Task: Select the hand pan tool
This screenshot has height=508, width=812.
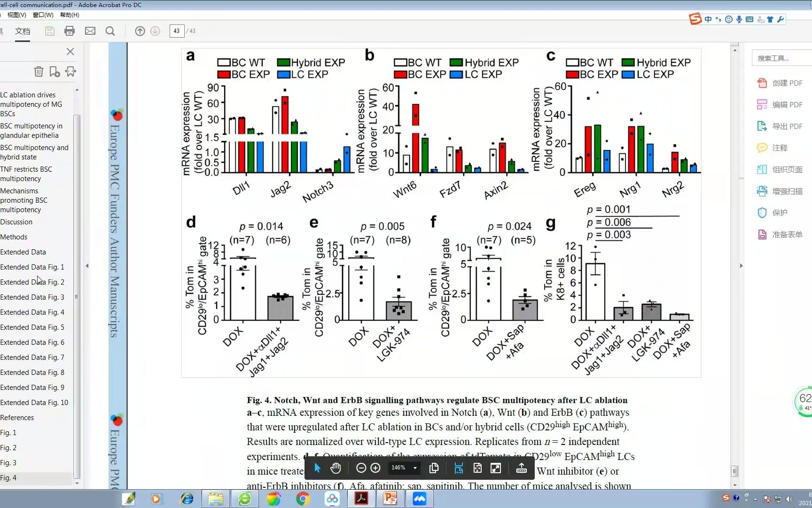Action: [336, 468]
